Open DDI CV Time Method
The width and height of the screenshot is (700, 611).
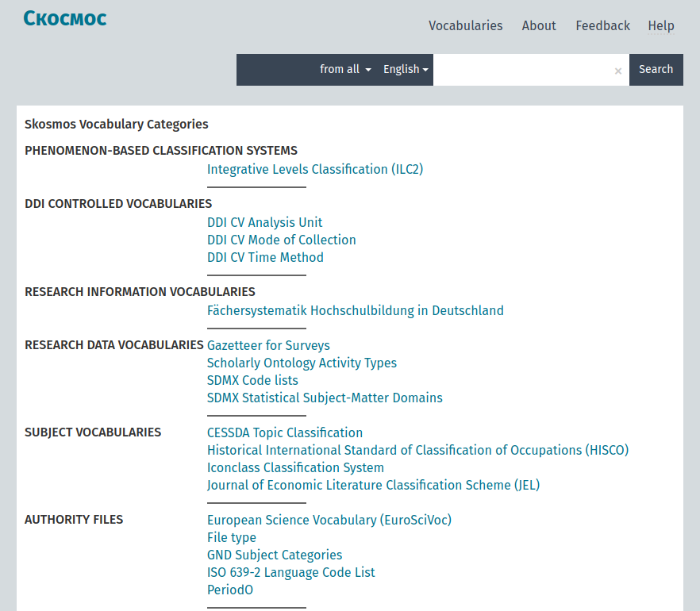(x=265, y=257)
